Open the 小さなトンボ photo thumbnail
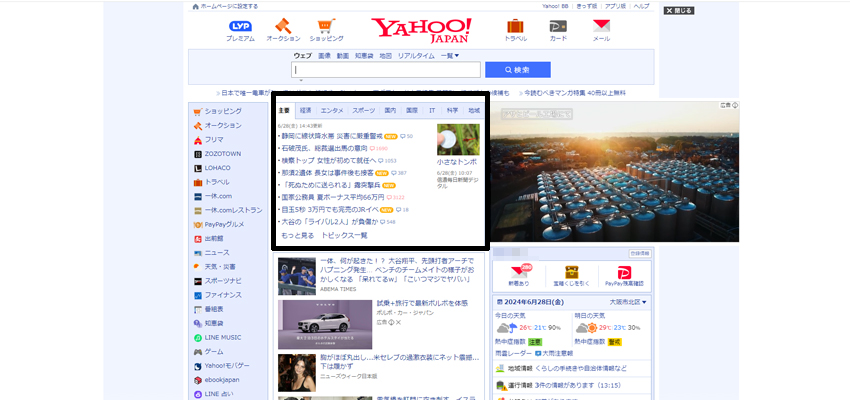This screenshot has width=850, height=400. click(459, 140)
